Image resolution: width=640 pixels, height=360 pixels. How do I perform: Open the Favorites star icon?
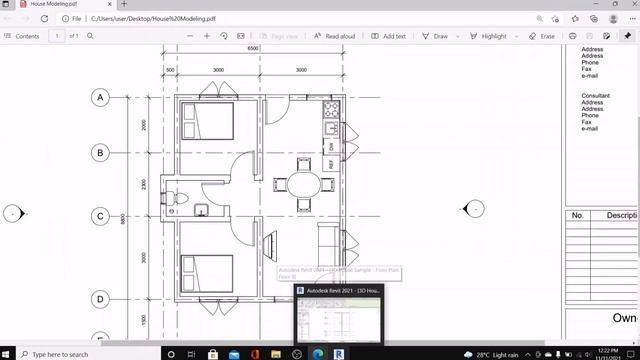(x=575, y=19)
